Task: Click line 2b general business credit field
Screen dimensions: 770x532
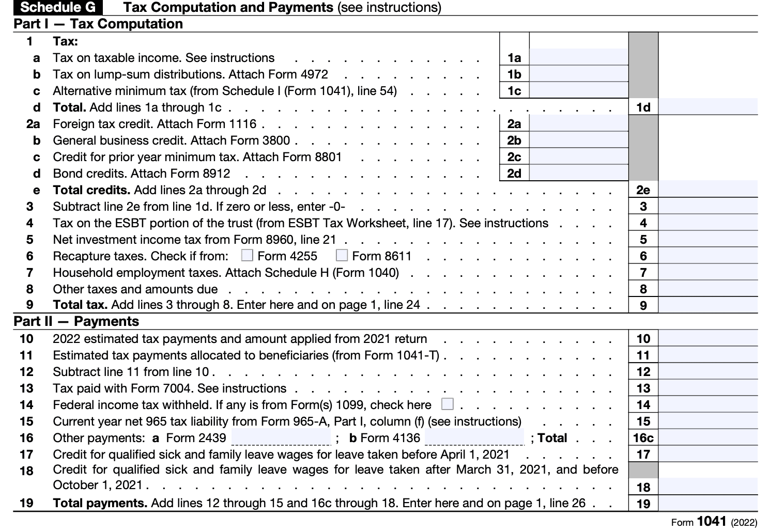Action: click(x=578, y=140)
